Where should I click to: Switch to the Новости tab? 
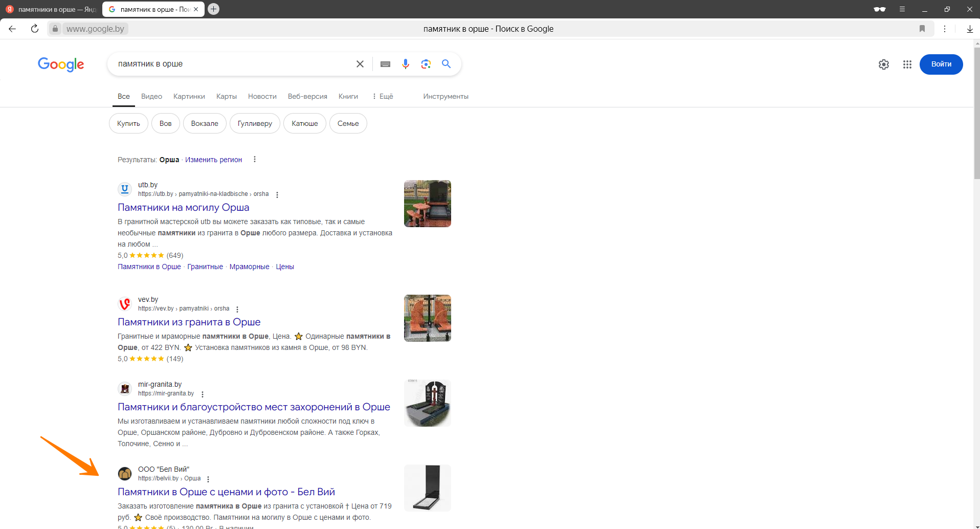coord(262,96)
